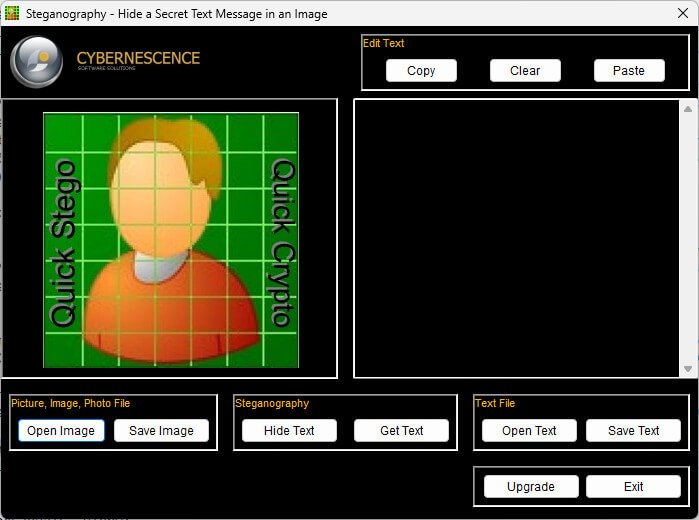Image resolution: width=699 pixels, height=520 pixels.
Task: Hide Text into the loaded image
Action: tap(289, 430)
